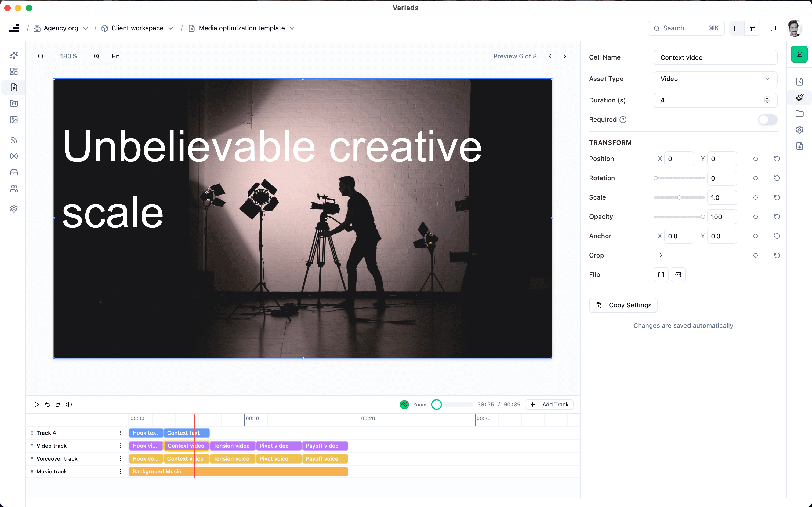Open the dashboard grid panel
This screenshot has width=812, height=507.
coord(14,71)
